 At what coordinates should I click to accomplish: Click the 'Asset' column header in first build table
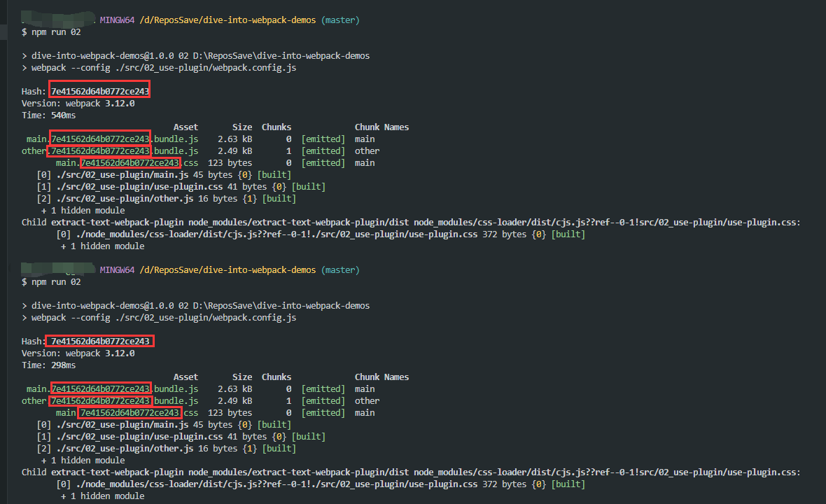click(x=185, y=127)
